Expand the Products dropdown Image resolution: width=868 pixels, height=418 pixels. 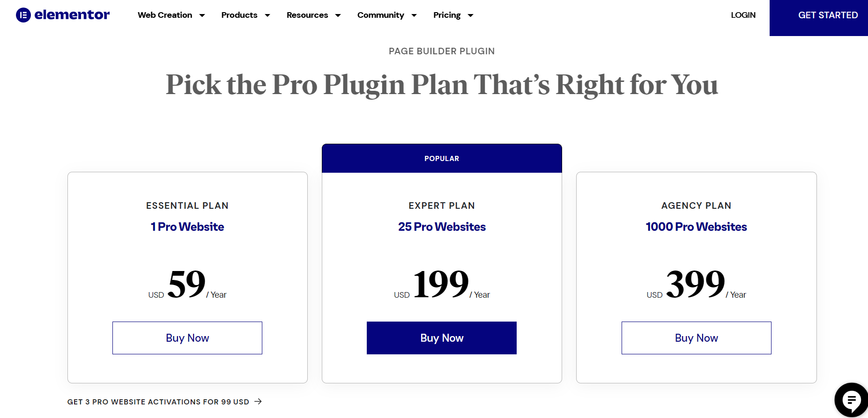[268, 15]
